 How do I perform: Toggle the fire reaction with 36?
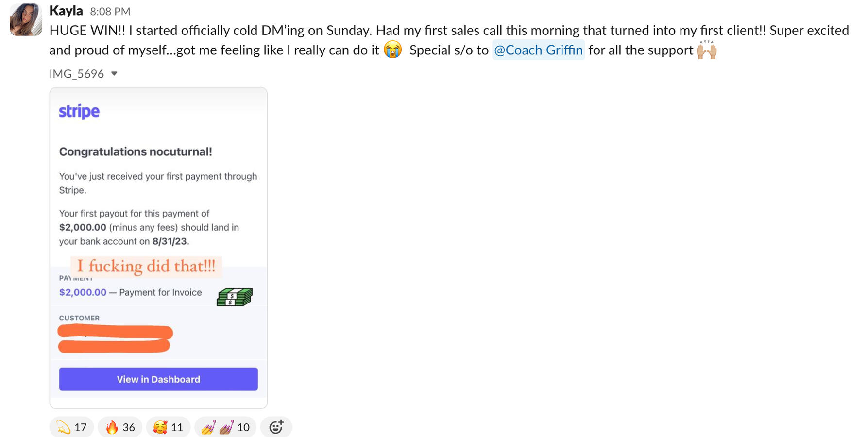pyautogui.click(x=120, y=427)
